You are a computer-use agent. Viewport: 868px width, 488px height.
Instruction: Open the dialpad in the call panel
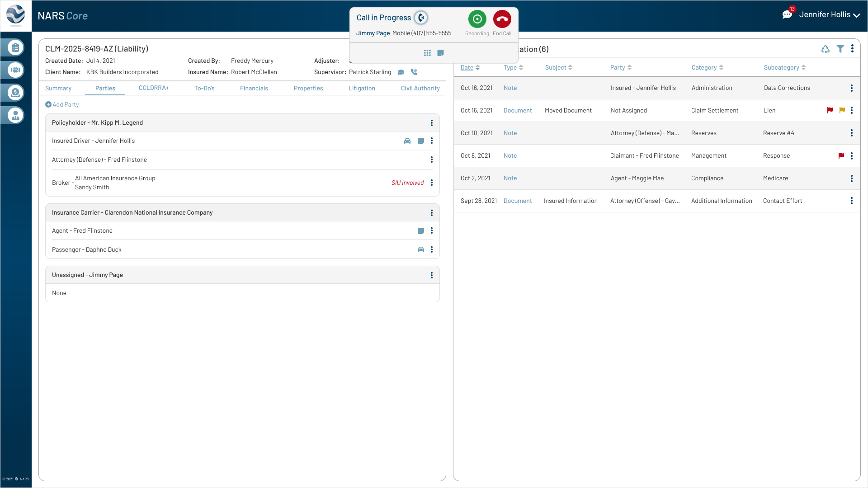point(427,53)
